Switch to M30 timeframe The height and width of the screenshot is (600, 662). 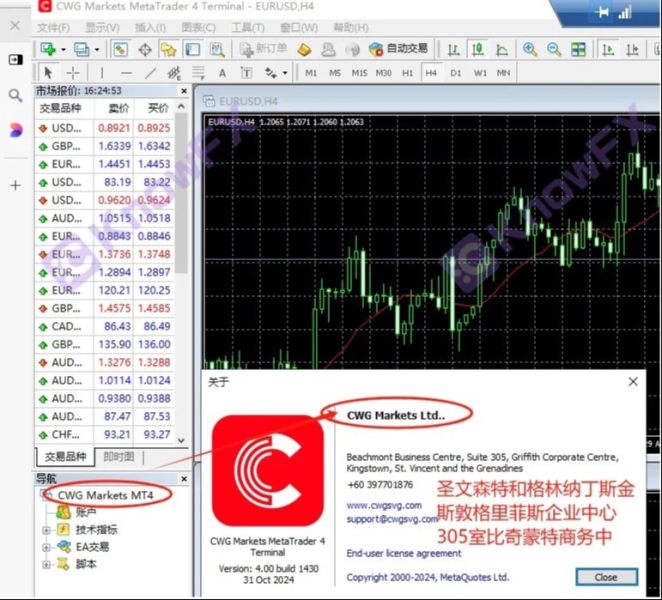[x=383, y=73]
